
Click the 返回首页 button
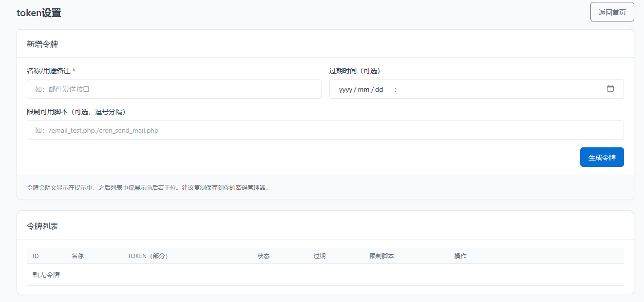point(612,11)
